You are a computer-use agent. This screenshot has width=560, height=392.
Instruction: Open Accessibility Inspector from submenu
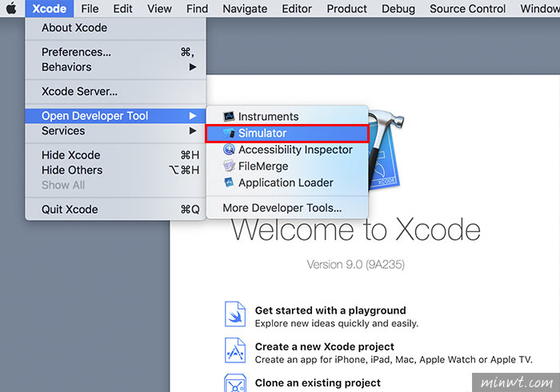(287, 150)
